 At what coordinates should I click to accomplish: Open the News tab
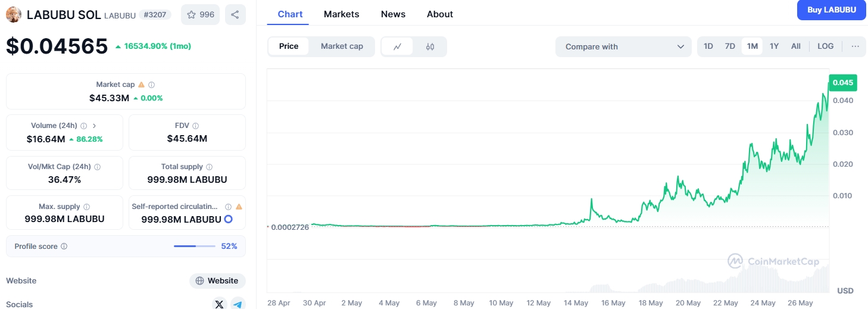[393, 14]
